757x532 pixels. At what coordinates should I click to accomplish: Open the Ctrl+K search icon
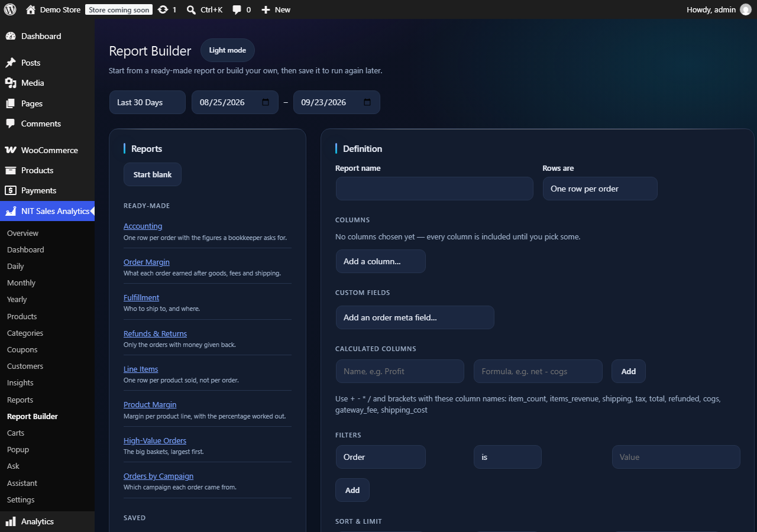(x=191, y=10)
